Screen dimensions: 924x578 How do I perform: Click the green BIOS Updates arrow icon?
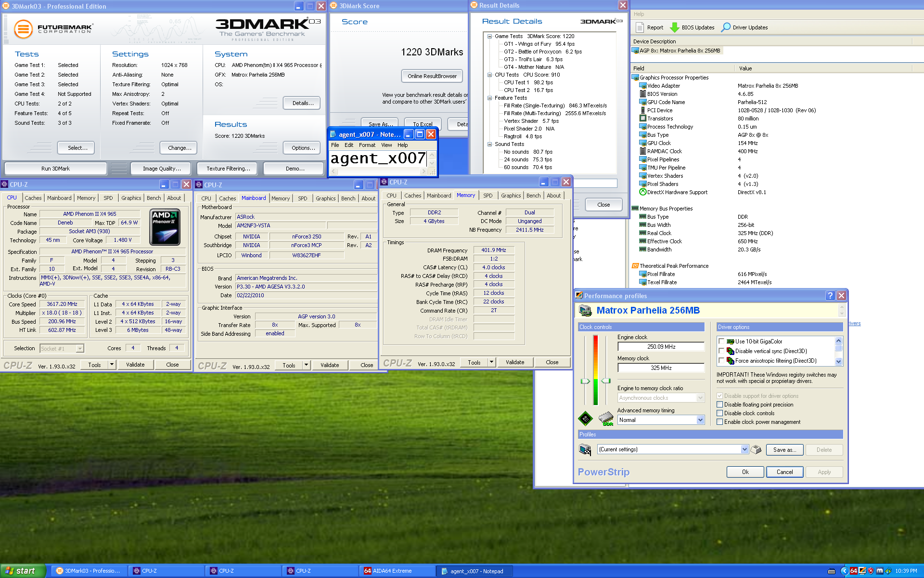674,27
